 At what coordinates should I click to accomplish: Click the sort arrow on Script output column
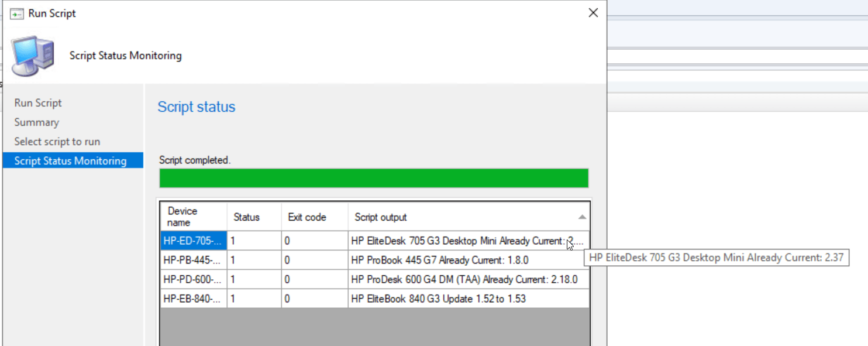[582, 217]
